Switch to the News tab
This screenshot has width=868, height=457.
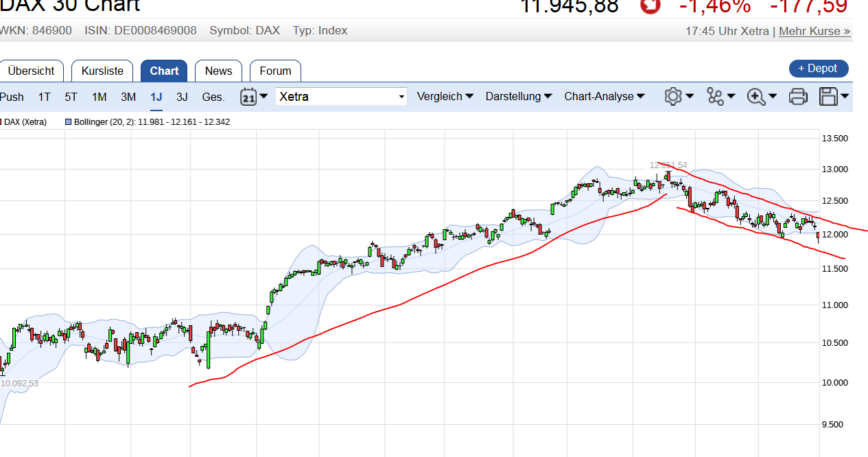pyautogui.click(x=218, y=71)
